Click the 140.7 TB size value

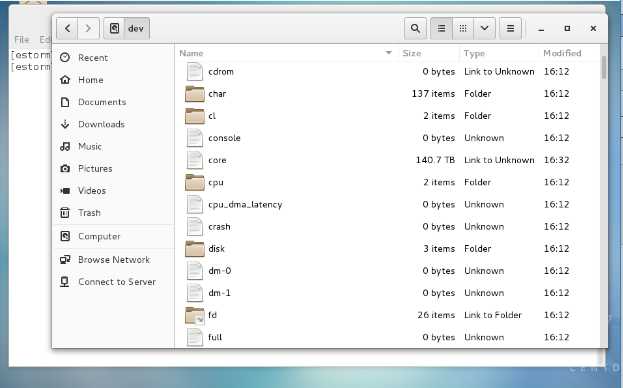(435, 160)
